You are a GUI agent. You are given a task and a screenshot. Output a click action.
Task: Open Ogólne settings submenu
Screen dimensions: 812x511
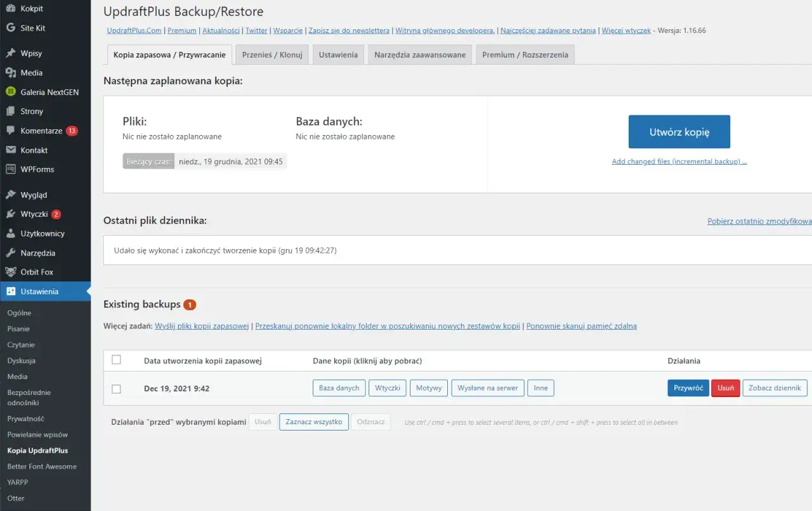[x=19, y=313]
